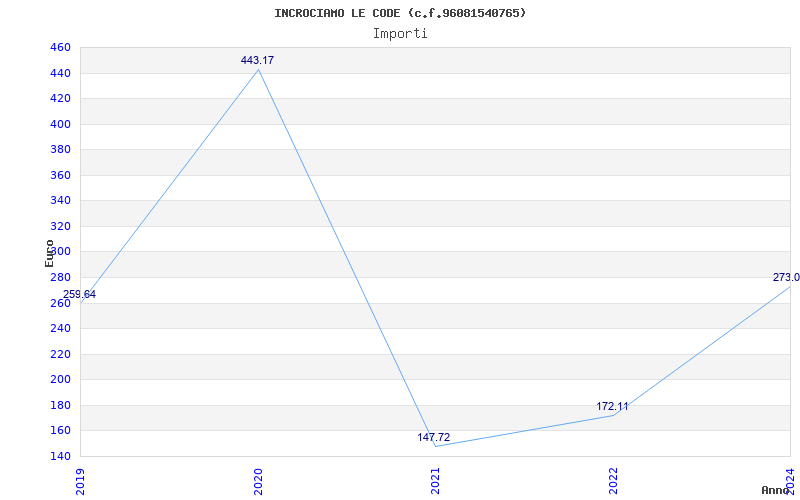Click the Euro y-axis title
Image resolution: width=800 pixels, height=500 pixels.
coord(49,253)
